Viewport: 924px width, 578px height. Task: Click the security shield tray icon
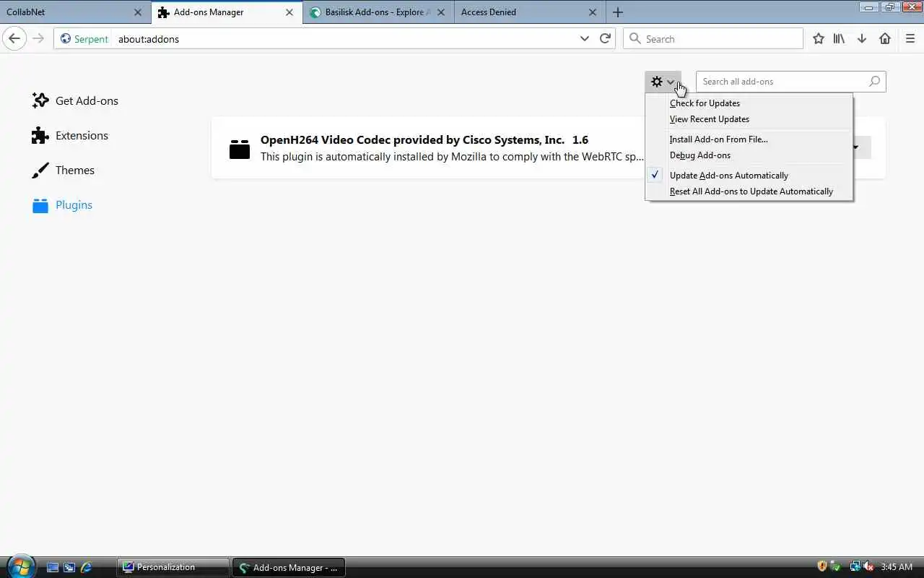pyautogui.click(x=821, y=566)
